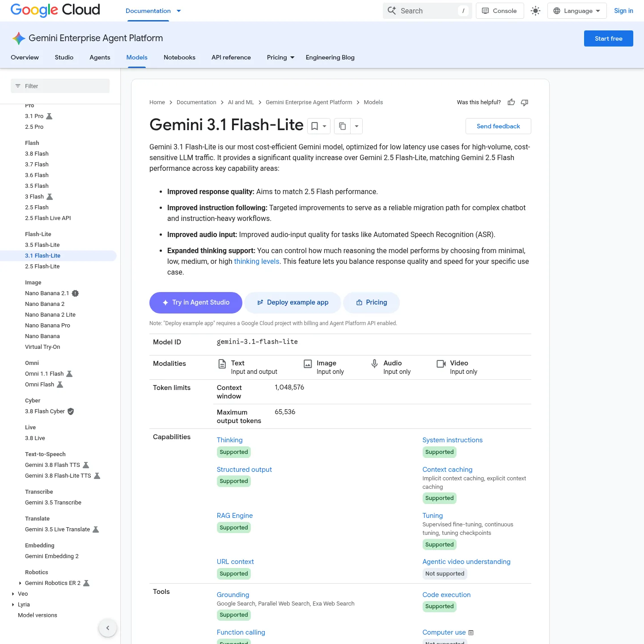Click the flask icon beside Gemini 3.8 Flash TTS

86,465
